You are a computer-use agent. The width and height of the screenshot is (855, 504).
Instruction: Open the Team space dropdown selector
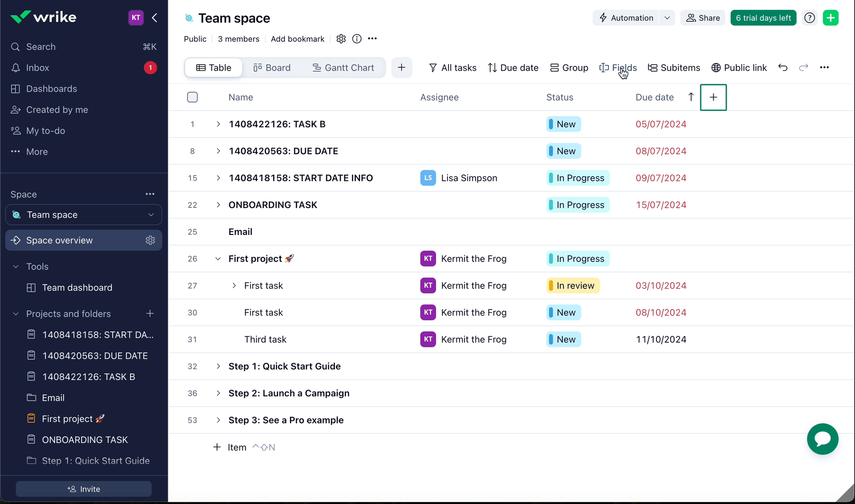coord(84,215)
